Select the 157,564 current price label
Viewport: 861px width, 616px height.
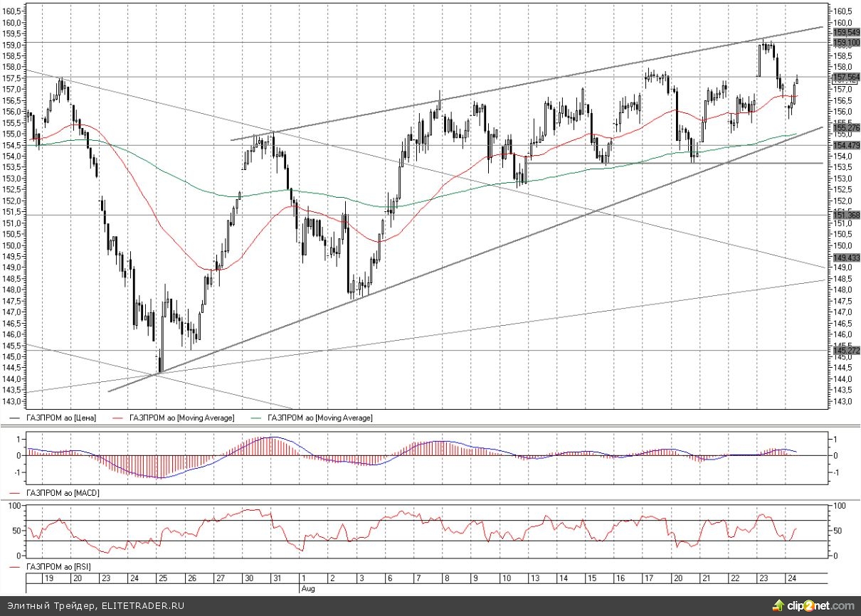pos(845,77)
